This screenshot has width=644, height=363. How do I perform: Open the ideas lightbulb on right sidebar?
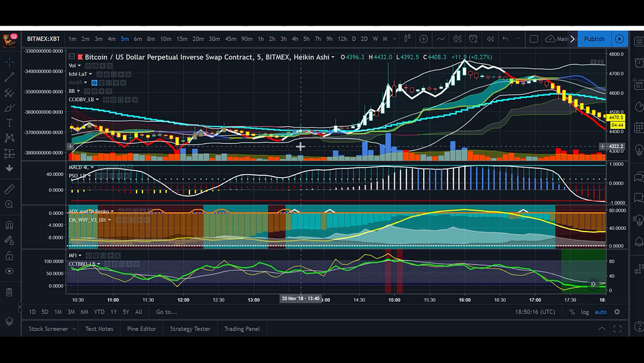pyautogui.click(x=639, y=150)
